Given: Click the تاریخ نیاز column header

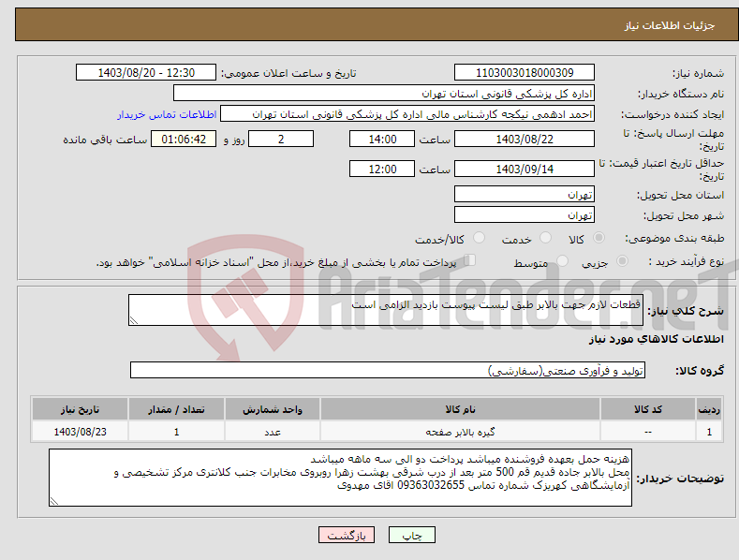Looking at the screenshot, I should [81, 409].
